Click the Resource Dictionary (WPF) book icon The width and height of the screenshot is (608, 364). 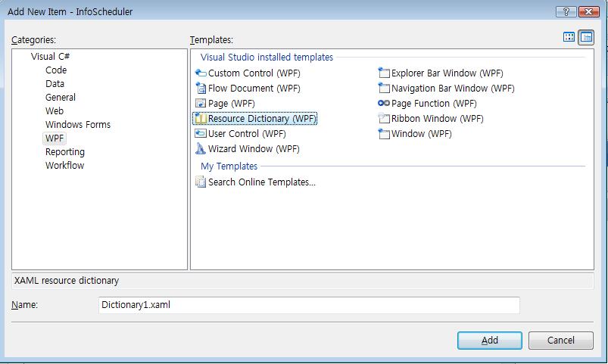tap(201, 118)
